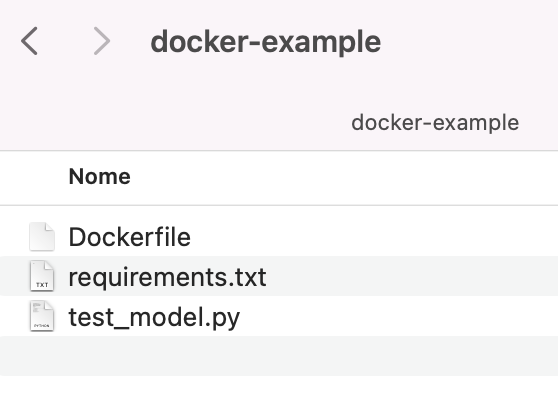Click empty space right of Dockerfile name

click(374, 237)
